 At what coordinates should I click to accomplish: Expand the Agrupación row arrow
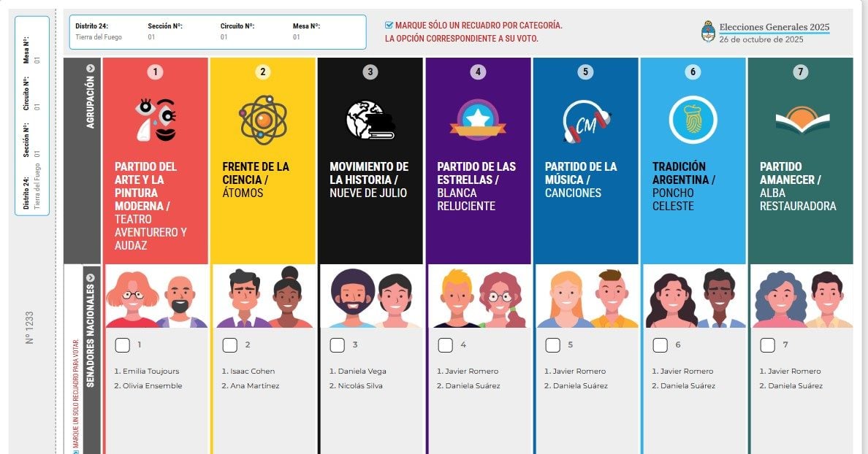[x=90, y=69]
